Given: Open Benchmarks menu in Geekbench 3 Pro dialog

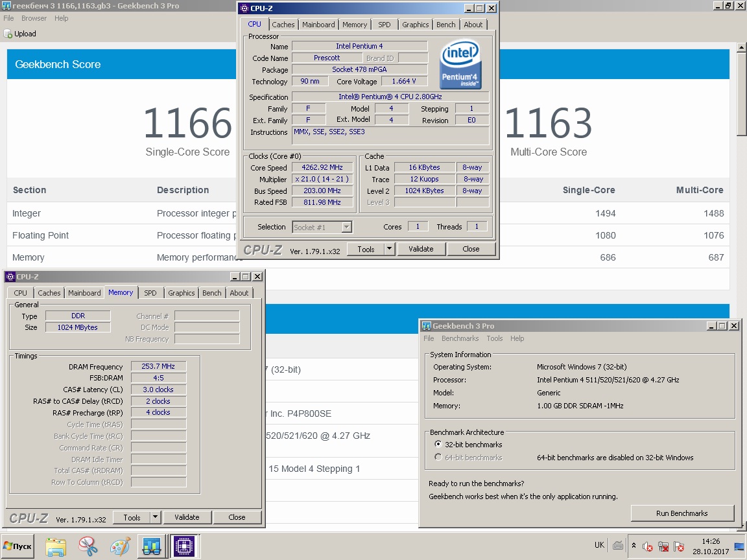Looking at the screenshot, I should [460, 338].
